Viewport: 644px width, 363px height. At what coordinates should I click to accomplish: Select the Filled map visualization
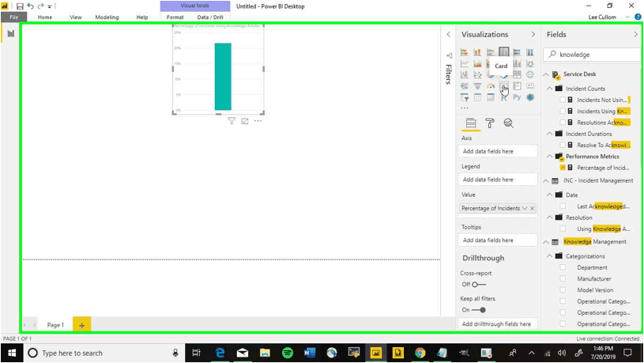[464, 86]
